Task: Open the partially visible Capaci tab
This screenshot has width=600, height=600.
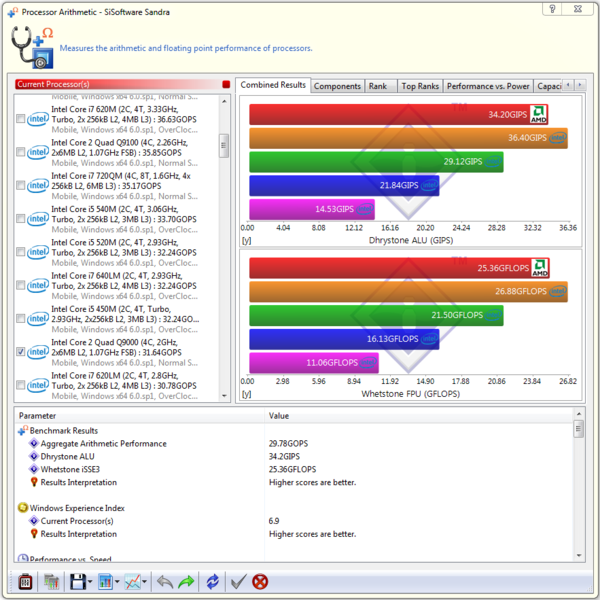Action: click(549, 86)
